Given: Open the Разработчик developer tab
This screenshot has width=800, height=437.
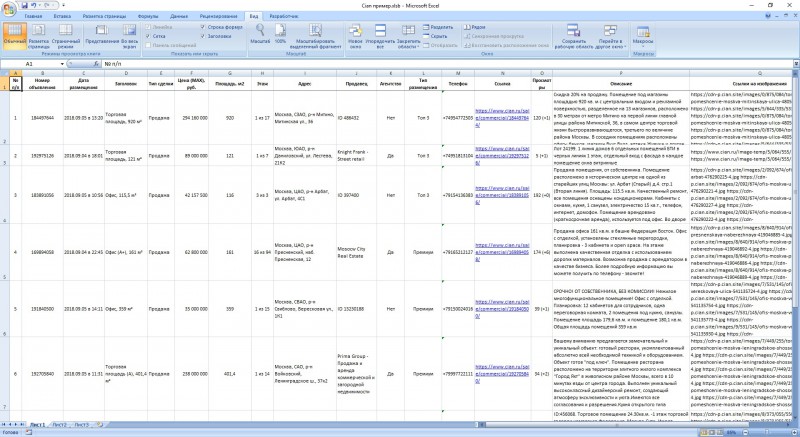Looking at the screenshot, I should 284,16.
